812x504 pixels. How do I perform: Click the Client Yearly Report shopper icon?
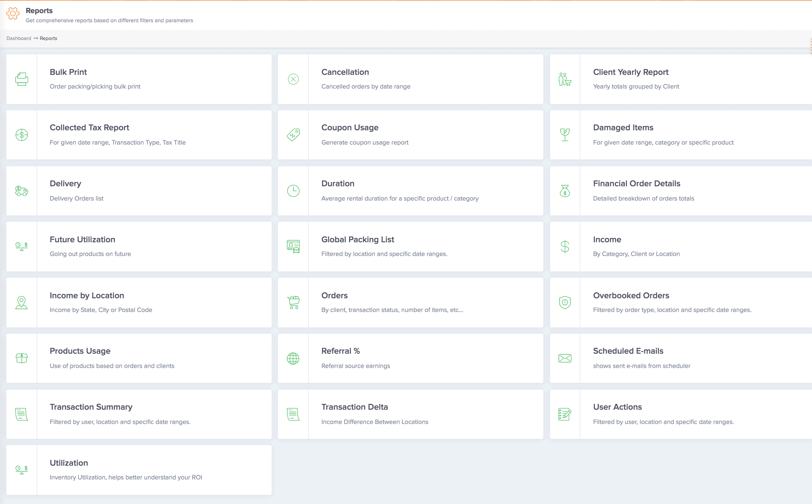pyautogui.click(x=565, y=79)
